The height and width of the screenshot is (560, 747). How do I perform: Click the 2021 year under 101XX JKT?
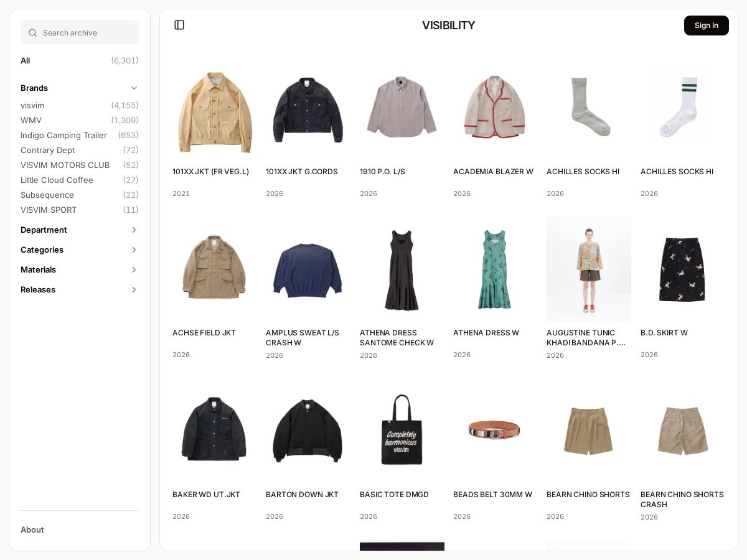(x=181, y=194)
